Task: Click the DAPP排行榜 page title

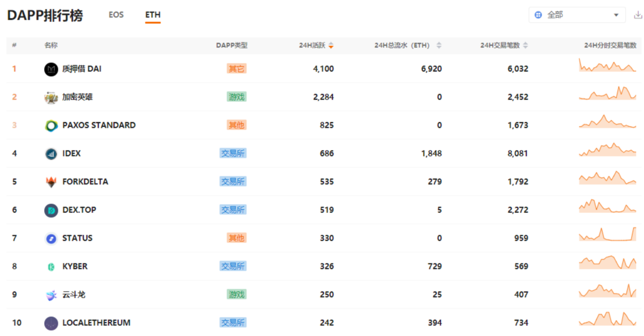Action: pos(45,15)
